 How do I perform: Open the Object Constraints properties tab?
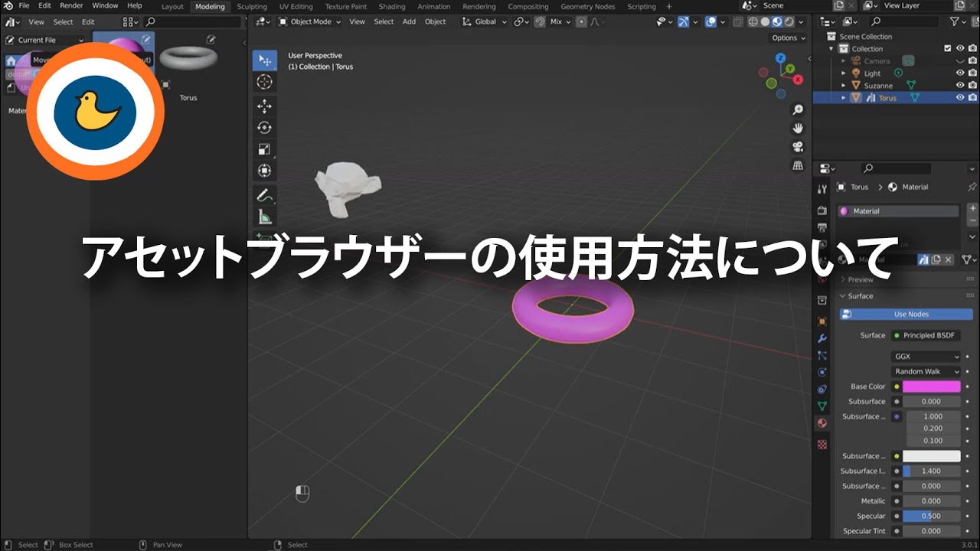(822, 389)
